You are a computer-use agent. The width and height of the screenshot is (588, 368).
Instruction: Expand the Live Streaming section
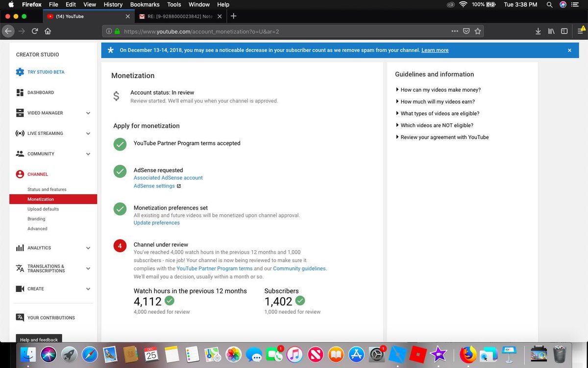click(x=88, y=133)
